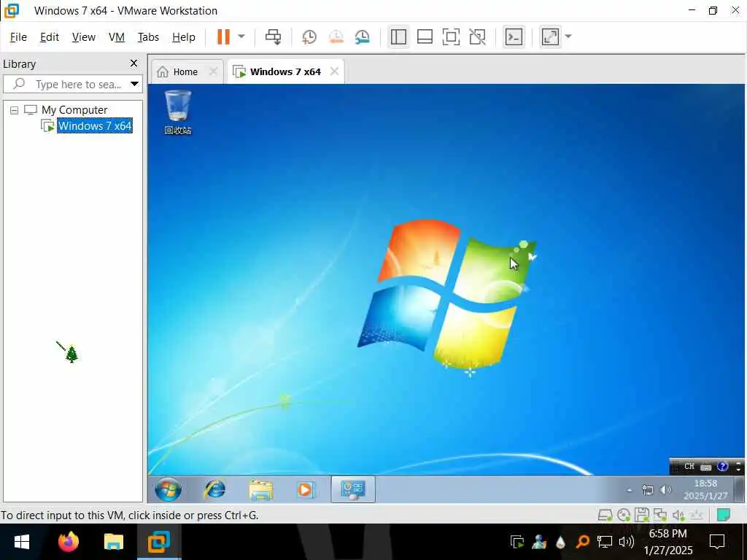Viewport: 747px width, 560px height.
Task: Open the host Windows Start menu
Action: [22, 542]
